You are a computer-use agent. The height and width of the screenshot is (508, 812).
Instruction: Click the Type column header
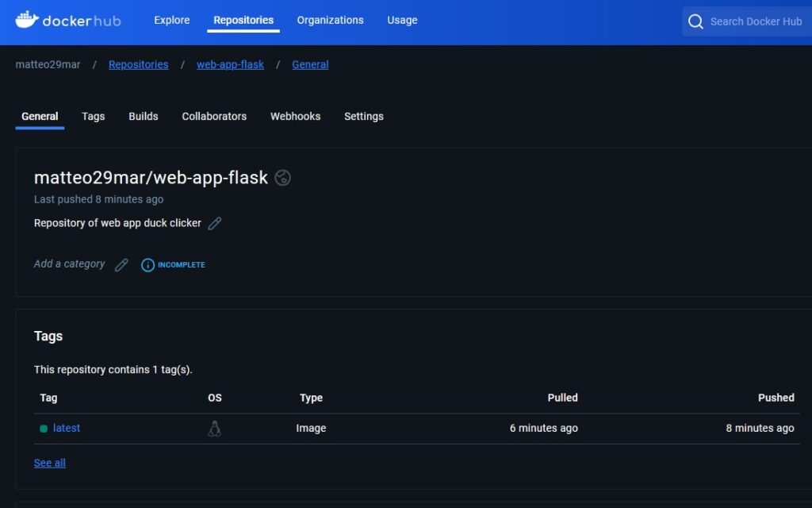click(x=311, y=398)
